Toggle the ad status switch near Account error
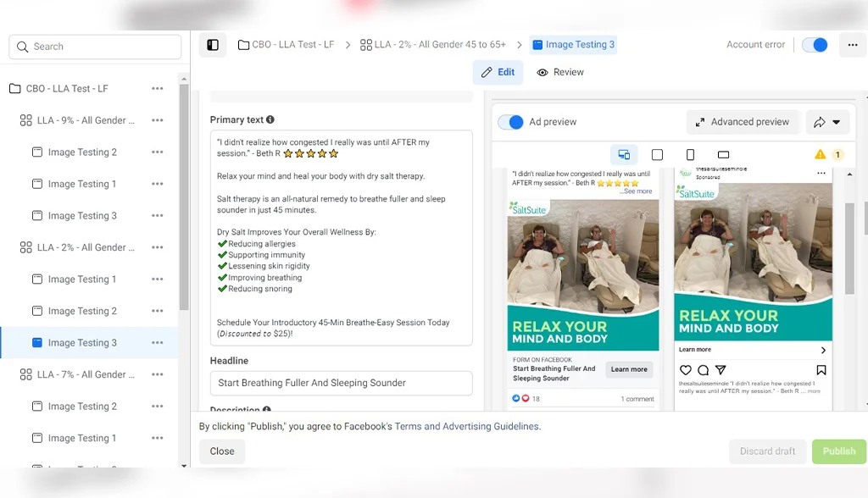The height and width of the screenshot is (498, 868). click(x=815, y=45)
